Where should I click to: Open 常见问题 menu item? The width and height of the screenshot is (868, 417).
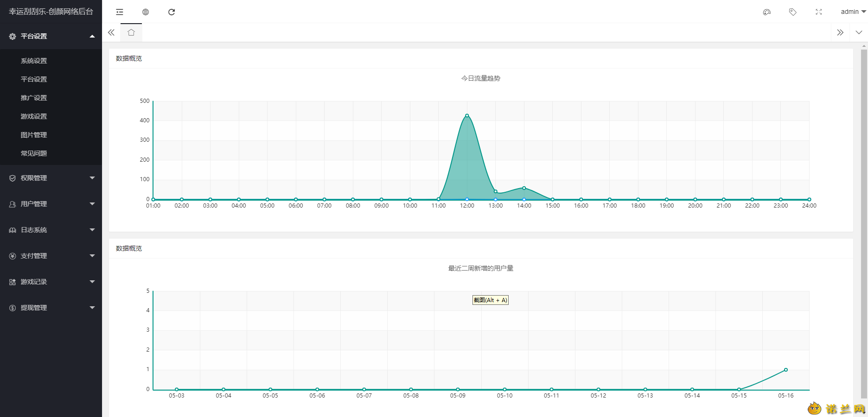(51, 153)
